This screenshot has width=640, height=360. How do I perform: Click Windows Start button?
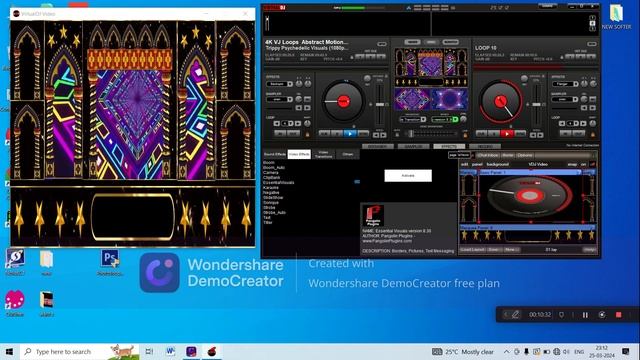[9, 351]
